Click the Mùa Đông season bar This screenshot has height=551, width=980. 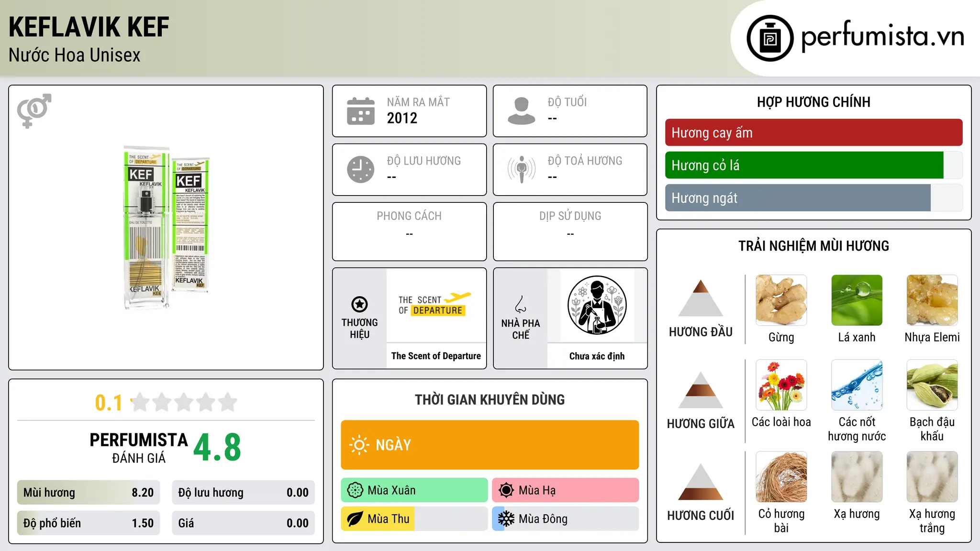tap(565, 519)
